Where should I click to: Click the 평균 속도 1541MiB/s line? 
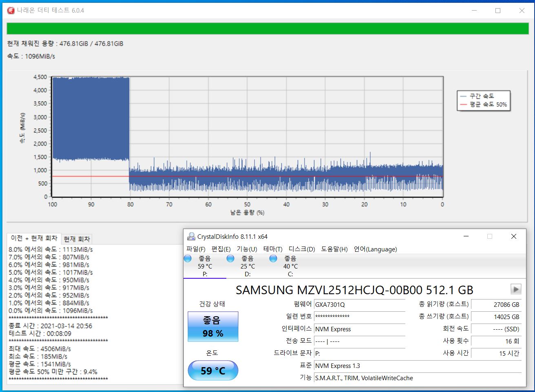40,364
